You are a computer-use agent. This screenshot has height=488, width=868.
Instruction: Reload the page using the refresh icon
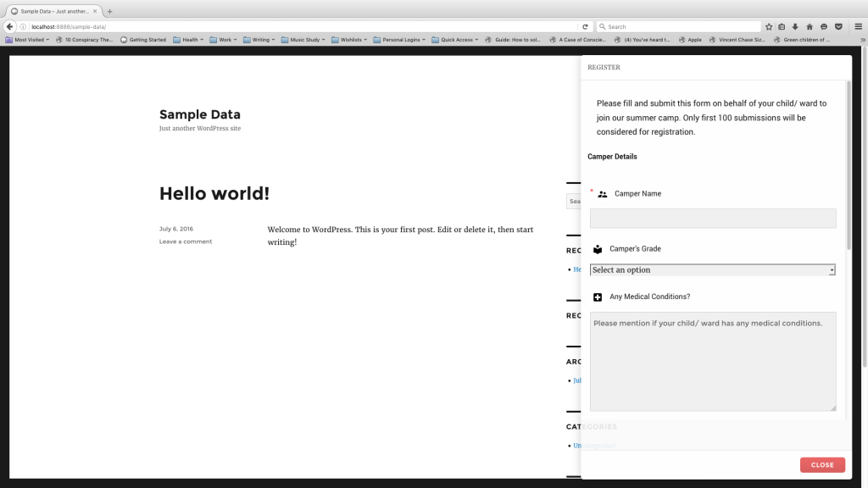(x=585, y=26)
